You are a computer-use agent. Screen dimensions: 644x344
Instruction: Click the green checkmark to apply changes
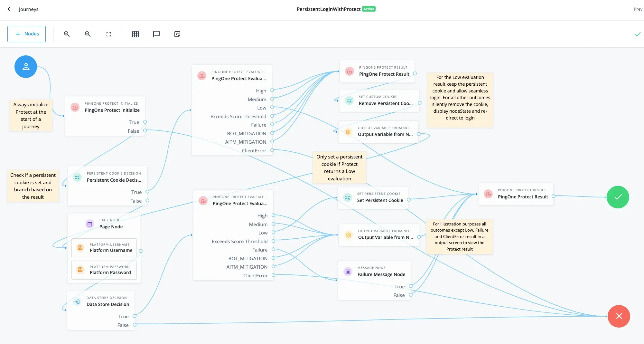click(x=638, y=34)
